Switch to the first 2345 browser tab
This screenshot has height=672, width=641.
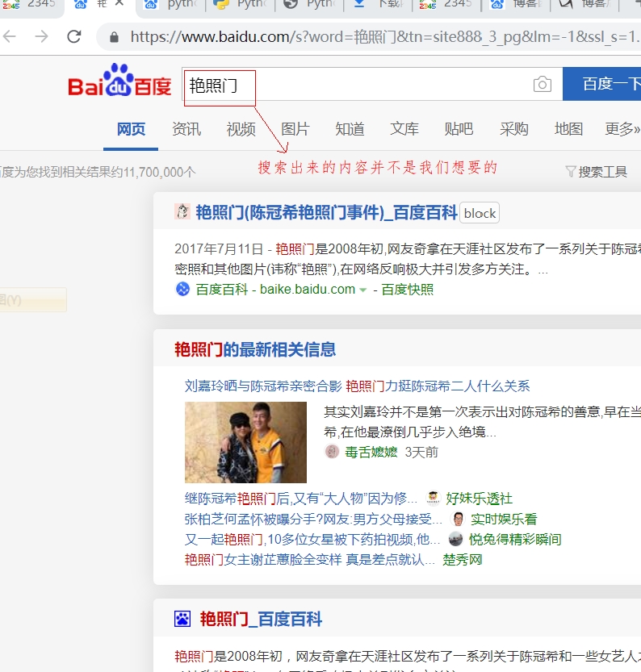pyautogui.click(x=29, y=4)
